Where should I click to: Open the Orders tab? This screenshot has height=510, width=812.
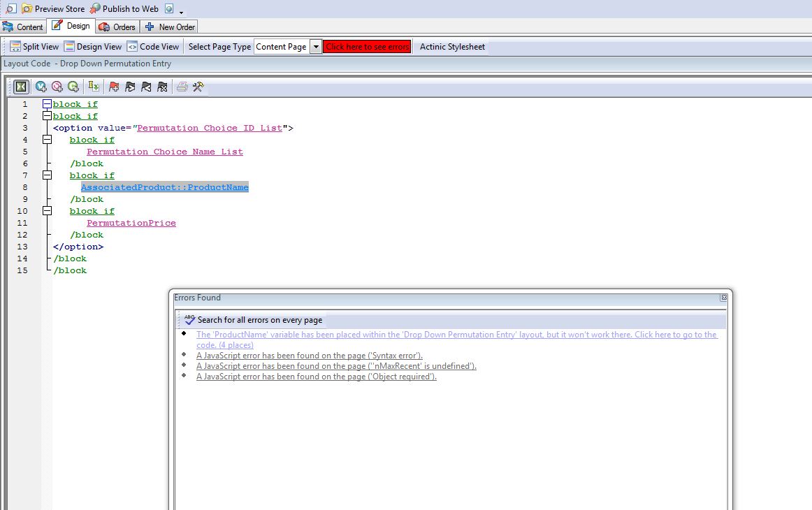[x=117, y=27]
